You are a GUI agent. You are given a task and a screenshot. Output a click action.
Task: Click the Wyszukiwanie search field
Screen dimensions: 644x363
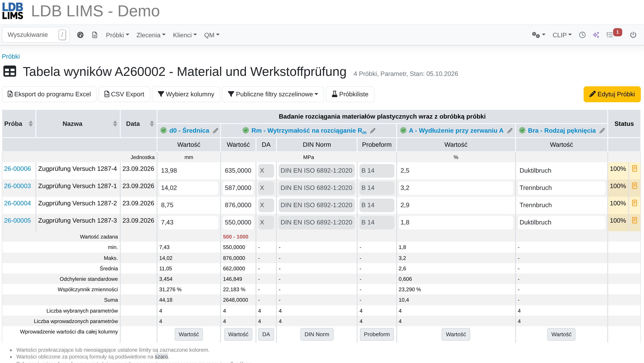(36, 35)
